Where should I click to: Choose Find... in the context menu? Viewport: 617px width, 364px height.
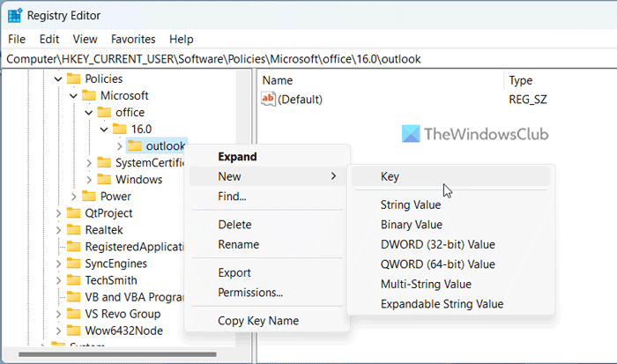click(267, 196)
